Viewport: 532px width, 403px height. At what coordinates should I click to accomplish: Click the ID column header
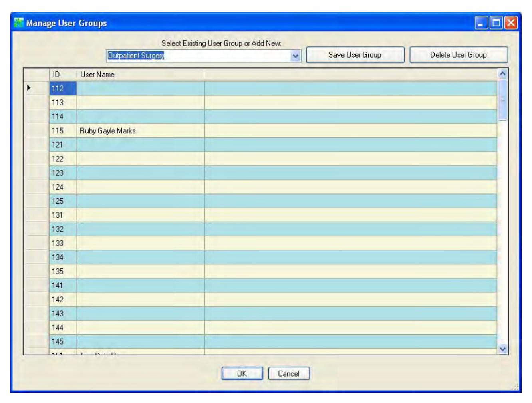pos(63,75)
